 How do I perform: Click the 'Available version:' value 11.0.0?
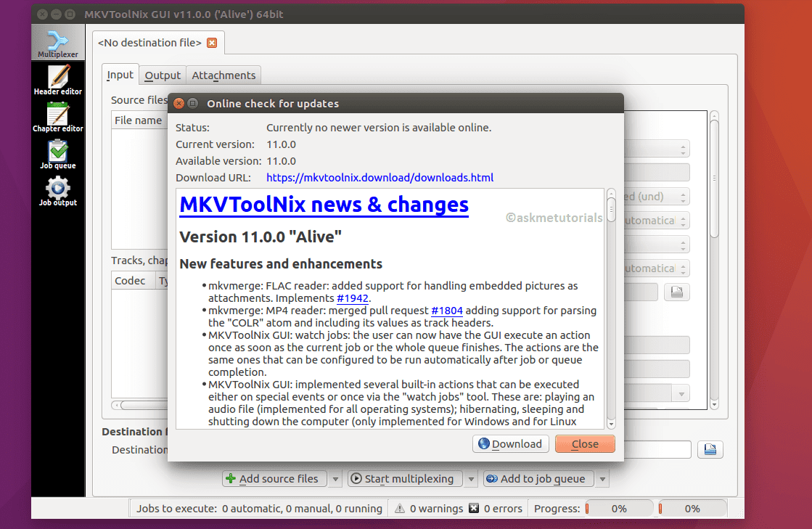(282, 161)
